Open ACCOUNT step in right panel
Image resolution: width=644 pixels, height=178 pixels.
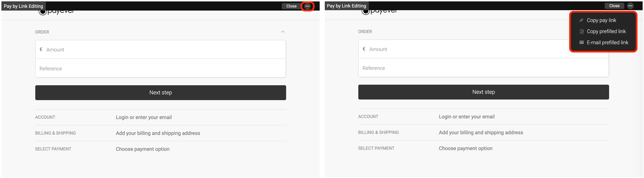pyautogui.click(x=483, y=117)
